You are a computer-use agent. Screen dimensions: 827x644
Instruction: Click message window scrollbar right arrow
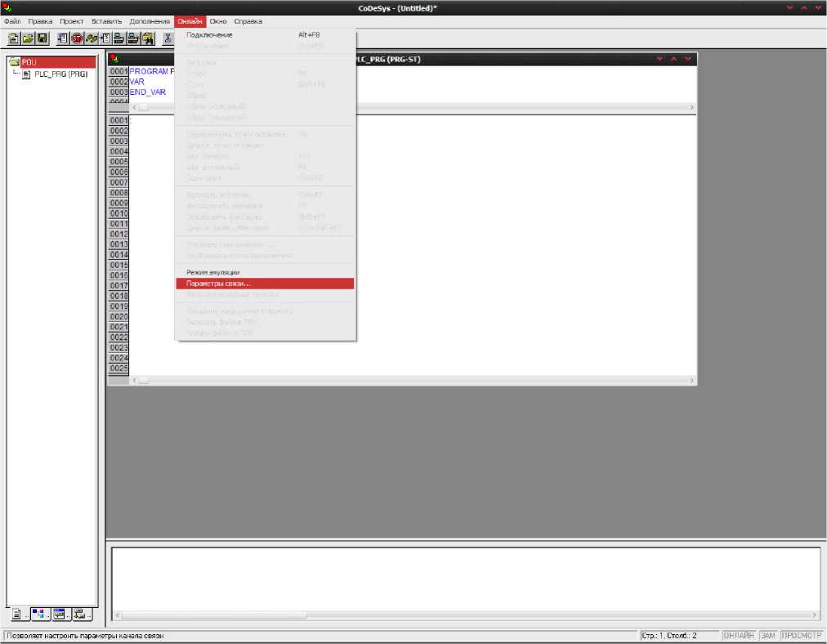(815, 615)
